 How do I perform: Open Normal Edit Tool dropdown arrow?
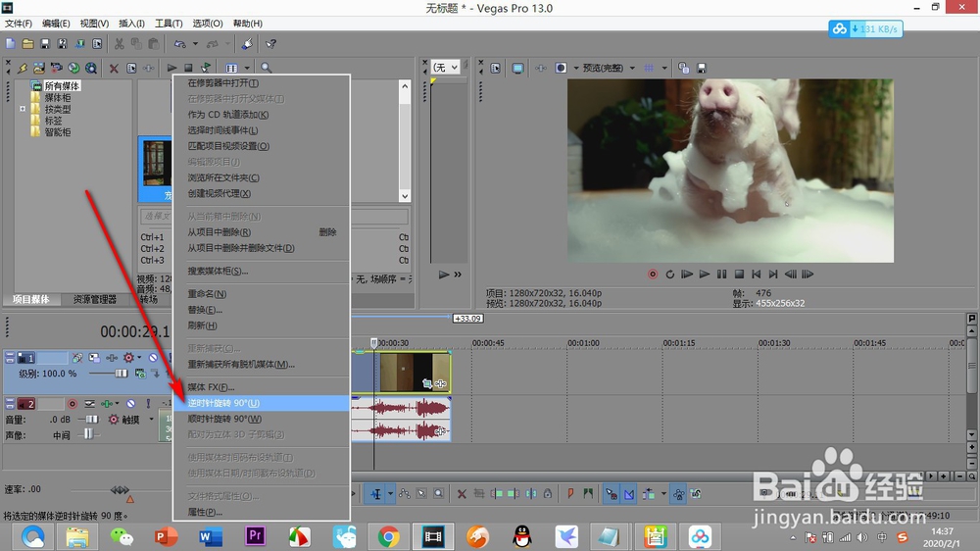tap(390, 494)
